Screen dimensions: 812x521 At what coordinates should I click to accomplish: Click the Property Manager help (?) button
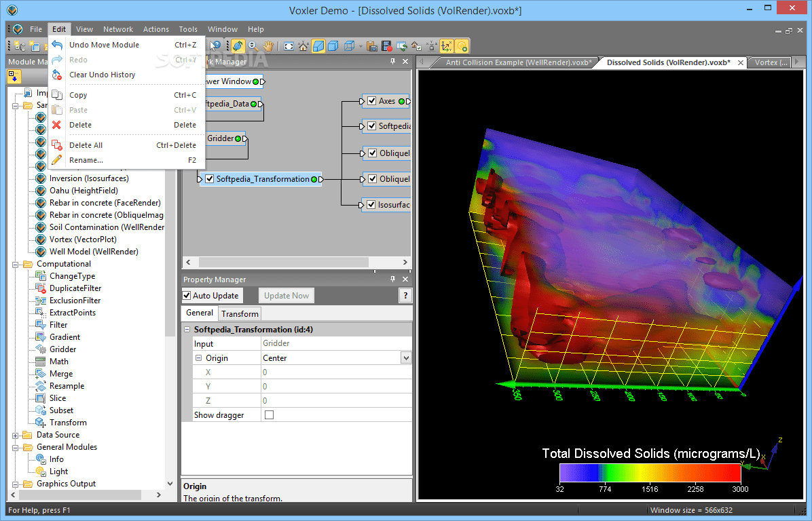click(405, 295)
